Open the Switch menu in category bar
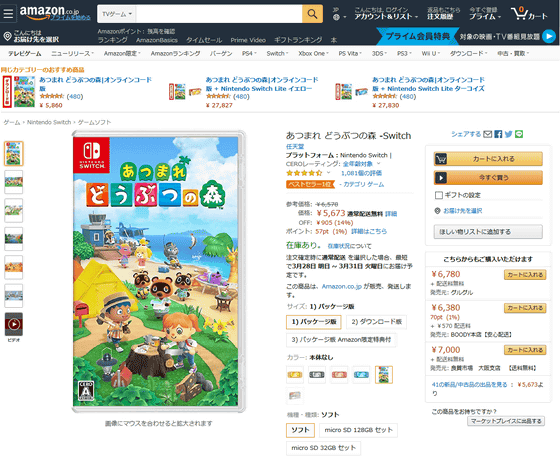560x460 pixels. point(277,54)
